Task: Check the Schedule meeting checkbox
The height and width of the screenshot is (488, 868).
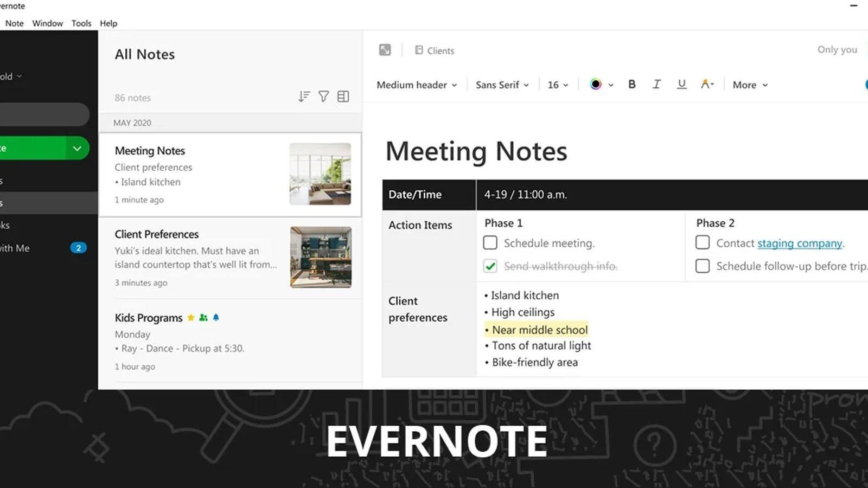Action: [490, 242]
